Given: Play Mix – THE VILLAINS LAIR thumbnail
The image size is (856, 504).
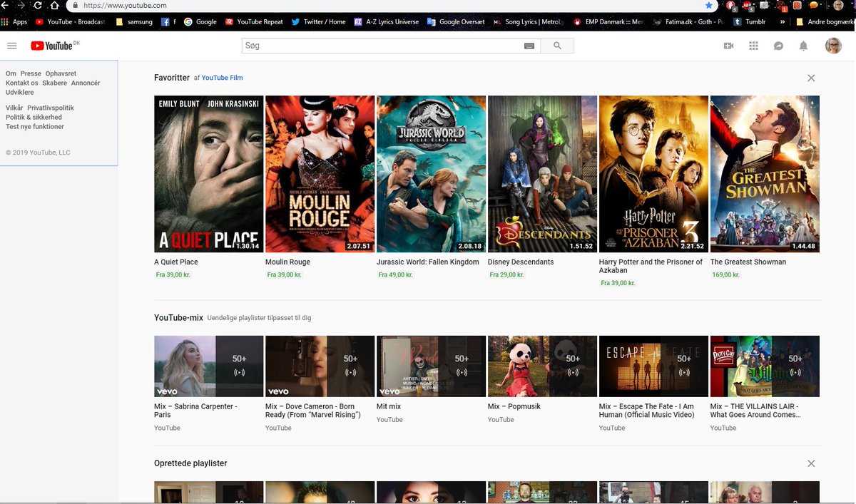Looking at the screenshot, I should pos(765,366).
